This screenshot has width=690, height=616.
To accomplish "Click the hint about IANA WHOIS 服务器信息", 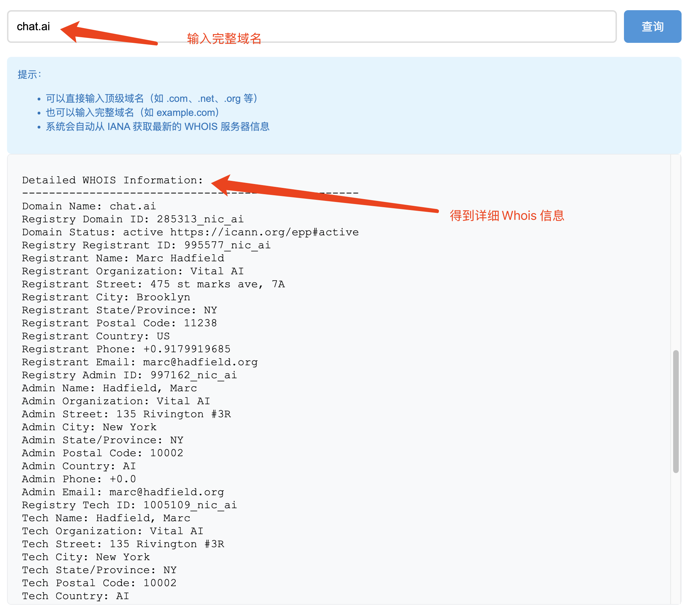I will coord(158,126).
